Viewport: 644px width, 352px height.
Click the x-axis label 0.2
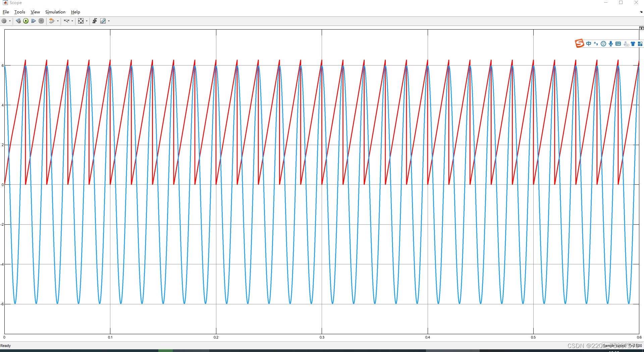(216, 337)
